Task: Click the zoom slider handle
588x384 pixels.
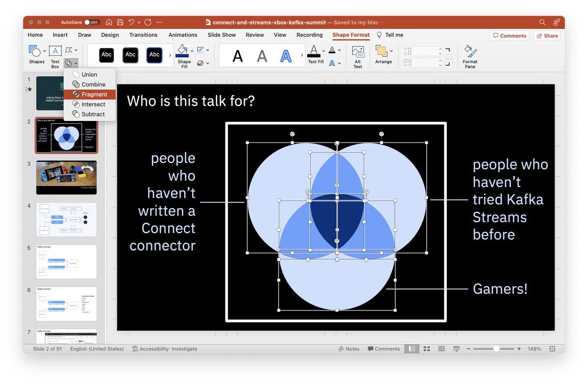Action: tap(496, 349)
